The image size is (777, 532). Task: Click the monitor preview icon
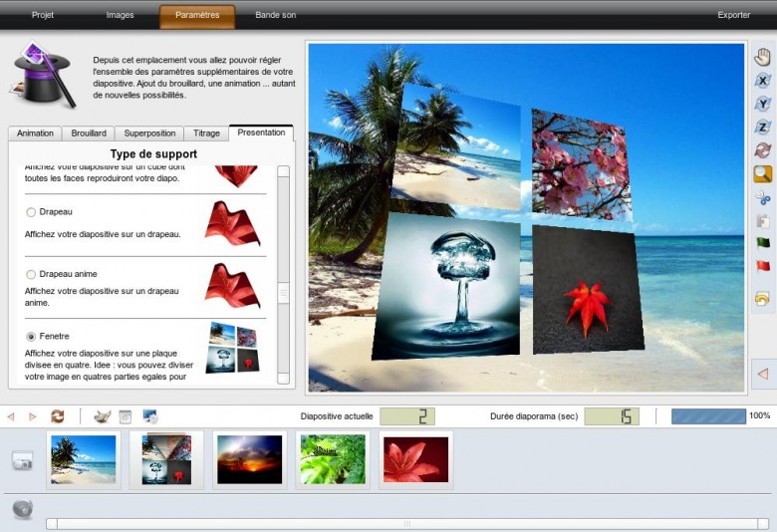click(150, 416)
